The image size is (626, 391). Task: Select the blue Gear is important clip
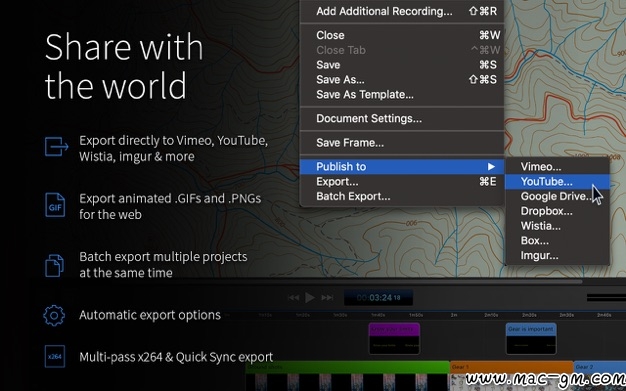tap(531, 339)
